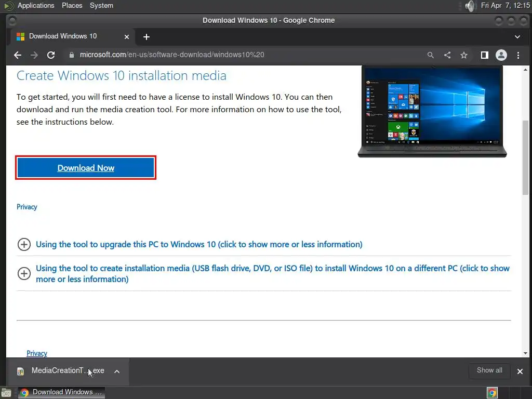This screenshot has width=532, height=399.
Task: Toggle the Chrome side panel
Action: (485, 55)
